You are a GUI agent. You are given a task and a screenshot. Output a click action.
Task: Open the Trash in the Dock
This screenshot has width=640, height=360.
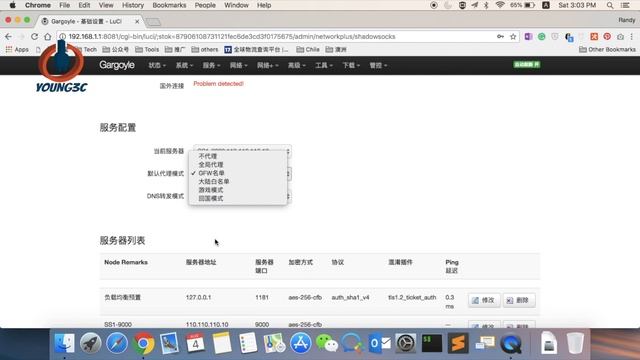(x=575, y=343)
